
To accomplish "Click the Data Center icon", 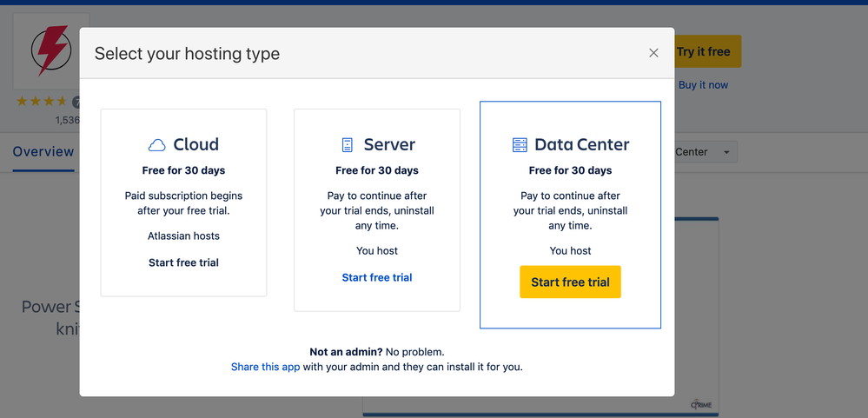I will pyautogui.click(x=520, y=145).
